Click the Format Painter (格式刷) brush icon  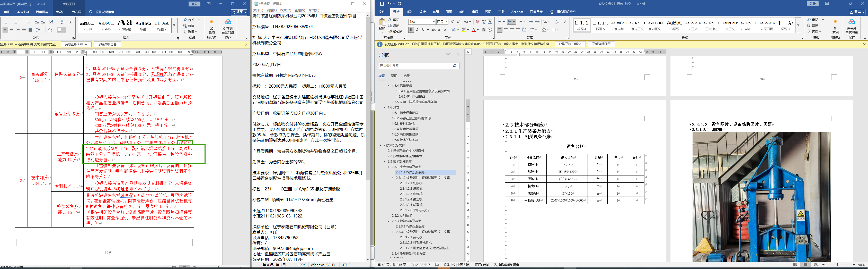[390, 31]
